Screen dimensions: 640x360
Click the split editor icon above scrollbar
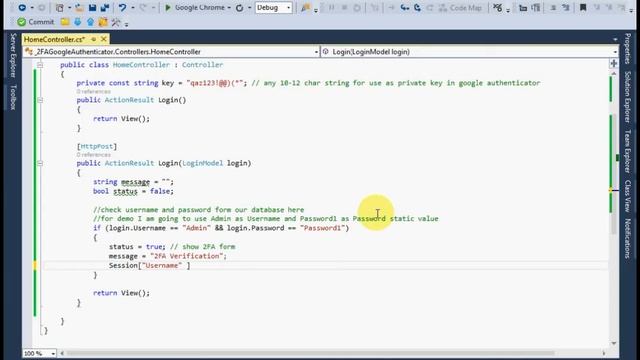tap(613, 63)
